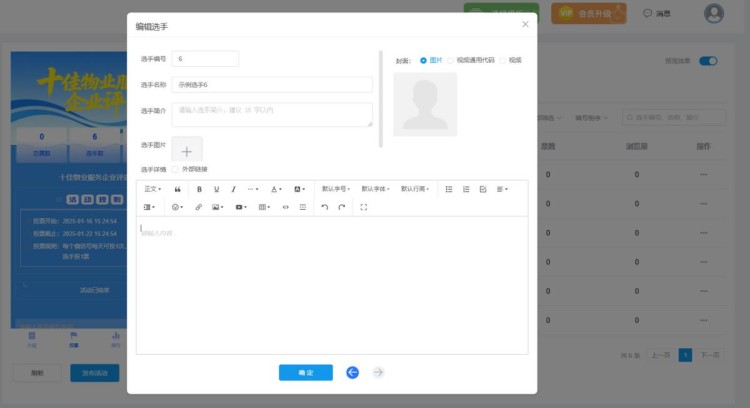Viewport: 750px width, 408px height.
Task: Toggle italic text formatting
Action: coord(234,189)
